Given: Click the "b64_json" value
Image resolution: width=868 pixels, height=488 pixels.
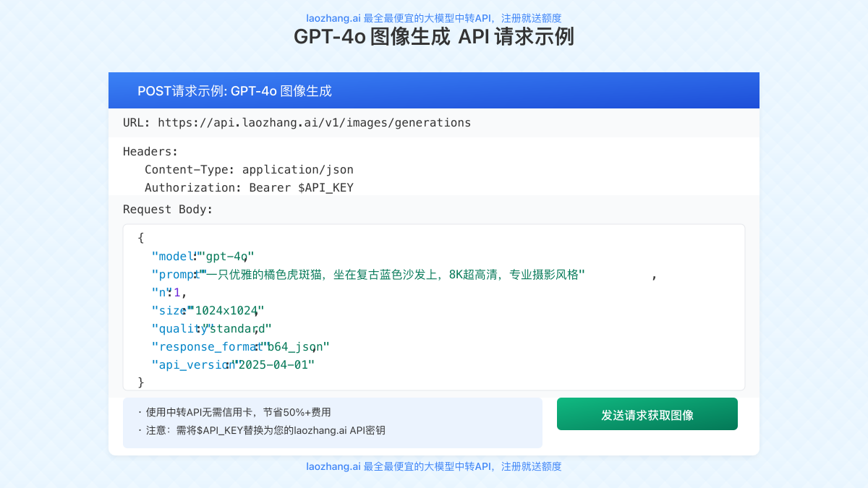Looking at the screenshot, I should click(x=294, y=347).
